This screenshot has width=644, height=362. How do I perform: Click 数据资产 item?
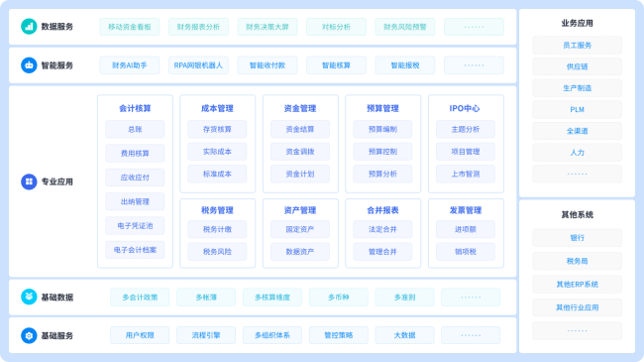[300, 252]
